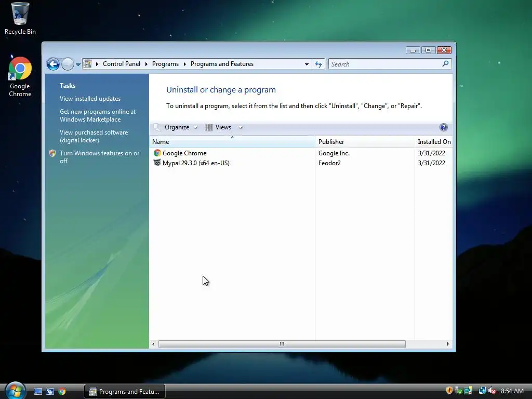The image size is (532, 399).
Task: Go back with the Back arrow button
Action: [53, 64]
